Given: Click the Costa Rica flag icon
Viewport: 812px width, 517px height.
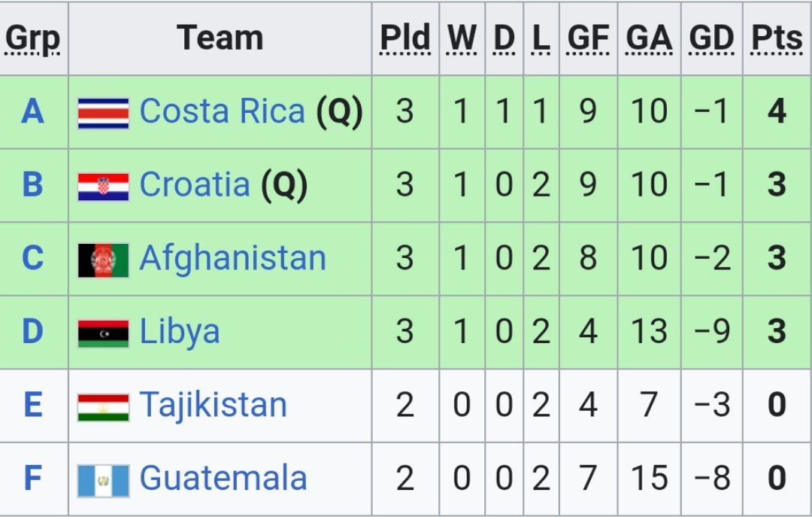Looking at the screenshot, I should coord(103,113).
